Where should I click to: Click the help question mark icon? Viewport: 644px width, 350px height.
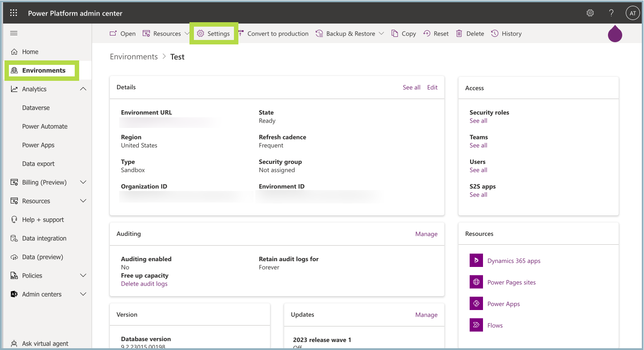[x=612, y=13]
